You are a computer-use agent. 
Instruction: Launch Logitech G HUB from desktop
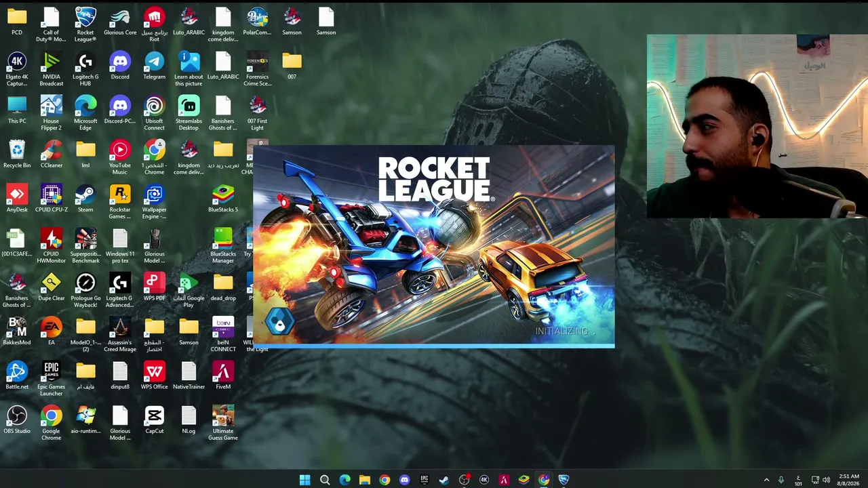point(85,69)
